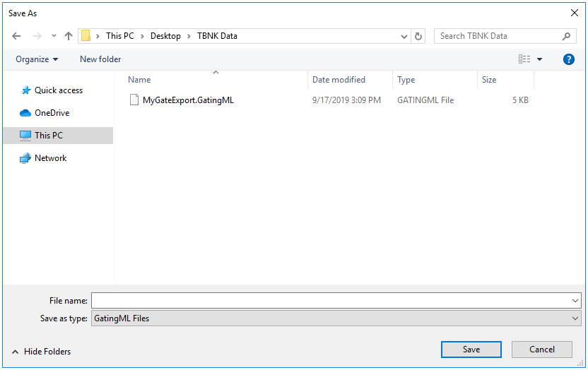
Task: Open recent locations dropdown chevron
Action: [x=54, y=36]
